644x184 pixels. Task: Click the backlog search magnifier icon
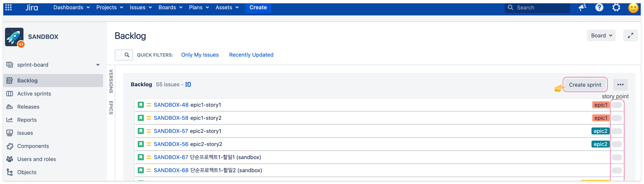[127, 55]
